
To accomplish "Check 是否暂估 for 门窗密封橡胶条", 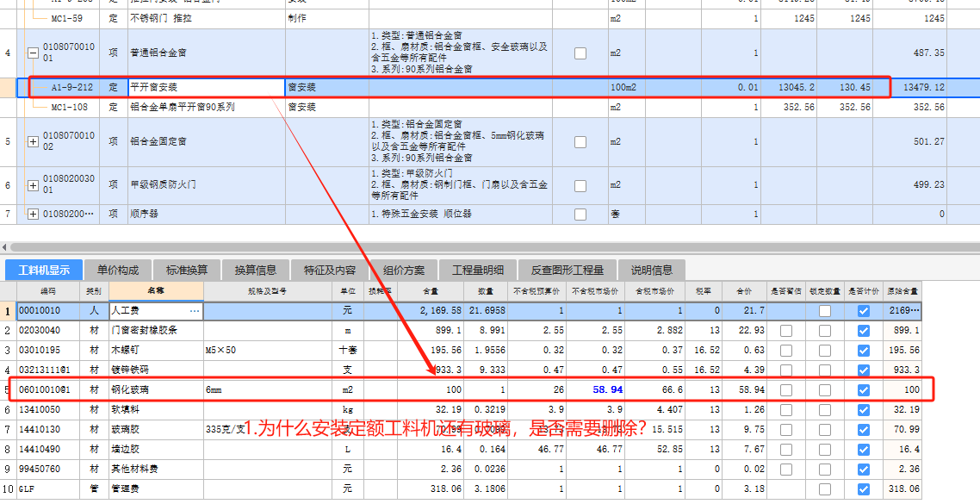I will coord(786,331).
